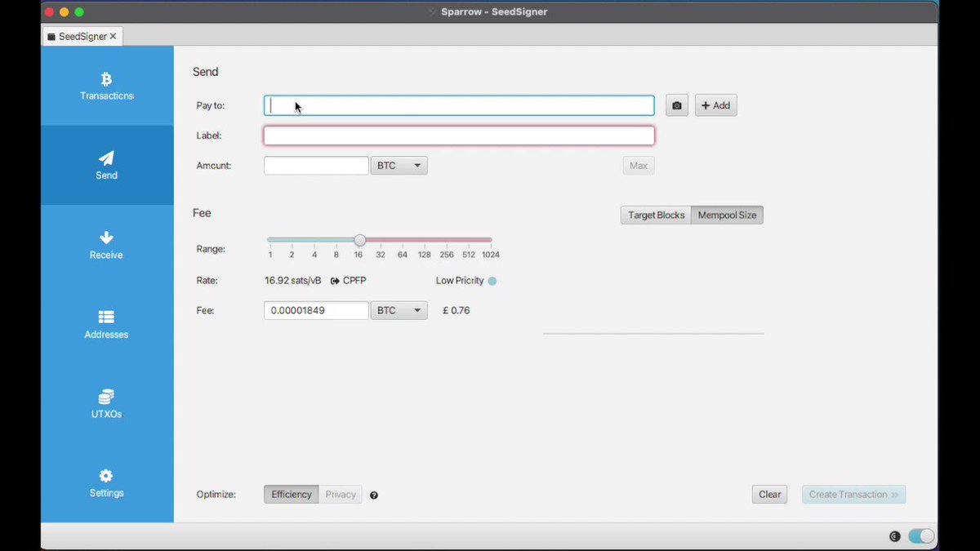Screen dimensions: 980x551
Task: Select the Send sidebar tab
Action: coord(107,165)
